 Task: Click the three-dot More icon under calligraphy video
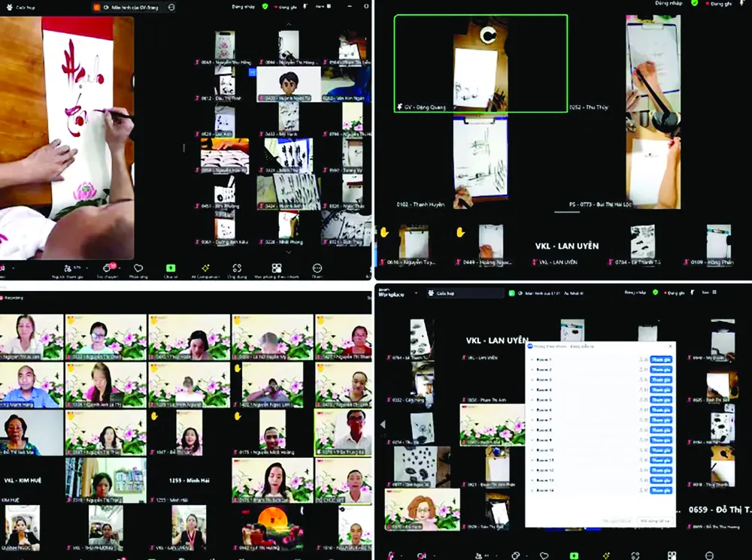tap(317, 268)
